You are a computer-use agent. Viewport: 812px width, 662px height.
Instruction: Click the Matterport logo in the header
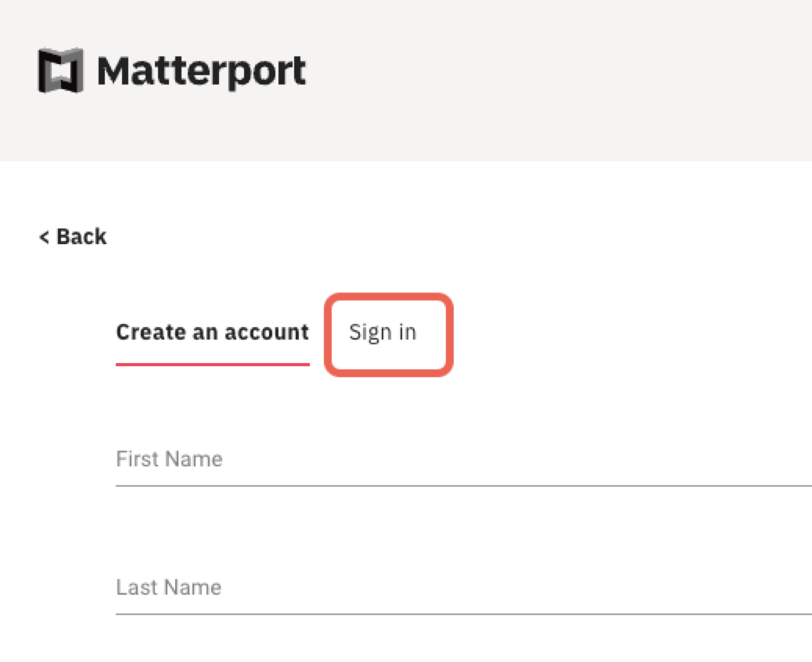pos(172,70)
